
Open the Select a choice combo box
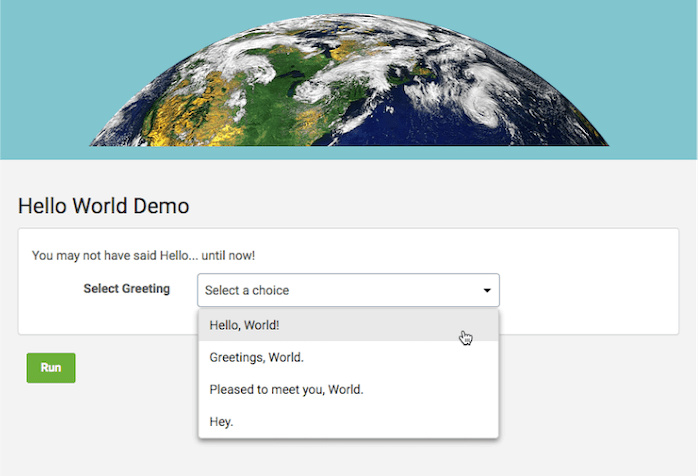(348, 290)
